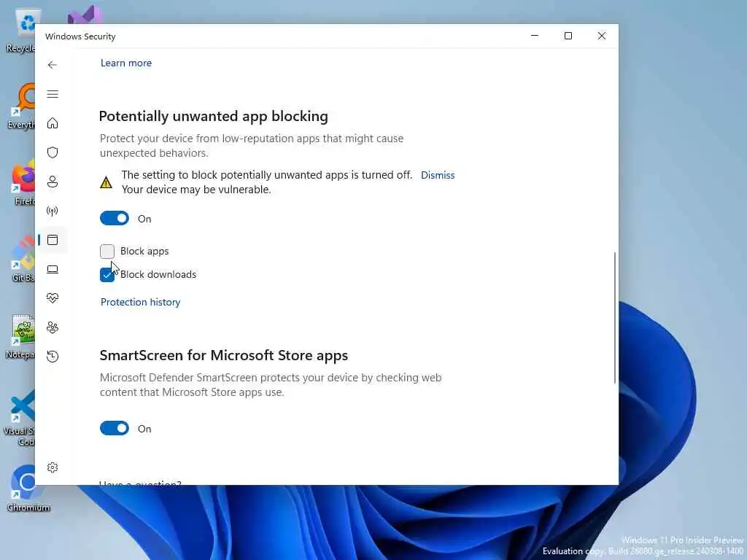
Task: Click the Learn more link
Action: pyautogui.click(x=125, y=63)
